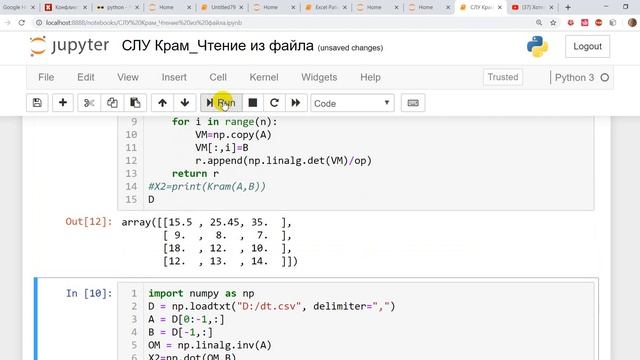The width and height of the screenshot is (640, 360).
Task: Run the current cell
Action: 221,103
